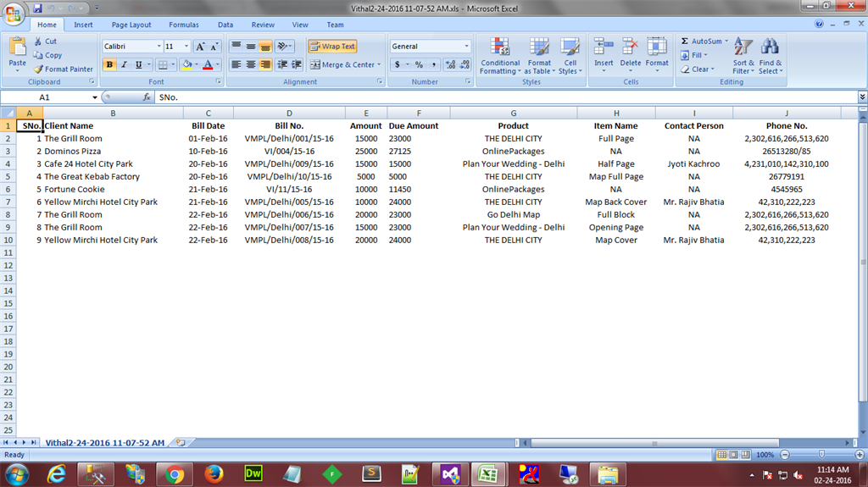Activate the Format Painter tool
868x487 pixels.
[x=63, y=69]
